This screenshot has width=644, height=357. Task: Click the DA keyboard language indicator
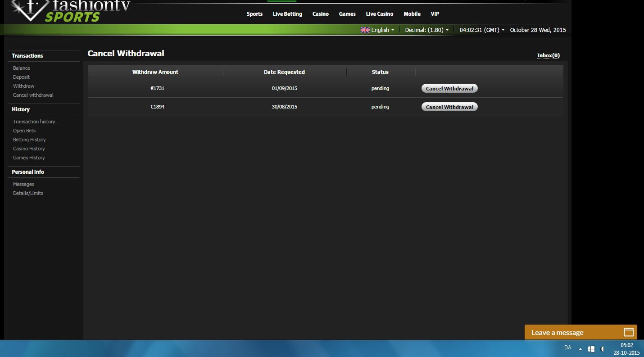(567, 348)
